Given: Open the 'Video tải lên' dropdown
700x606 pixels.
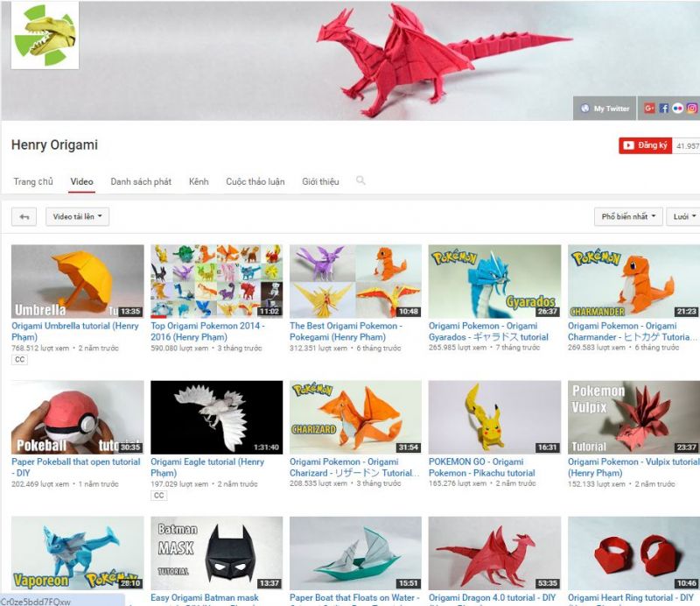Looking at the screenshot, I should [77, 216].
